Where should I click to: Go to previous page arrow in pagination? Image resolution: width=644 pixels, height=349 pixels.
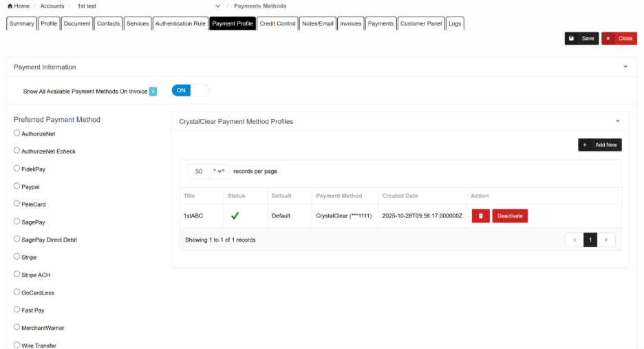pos(575,240)
